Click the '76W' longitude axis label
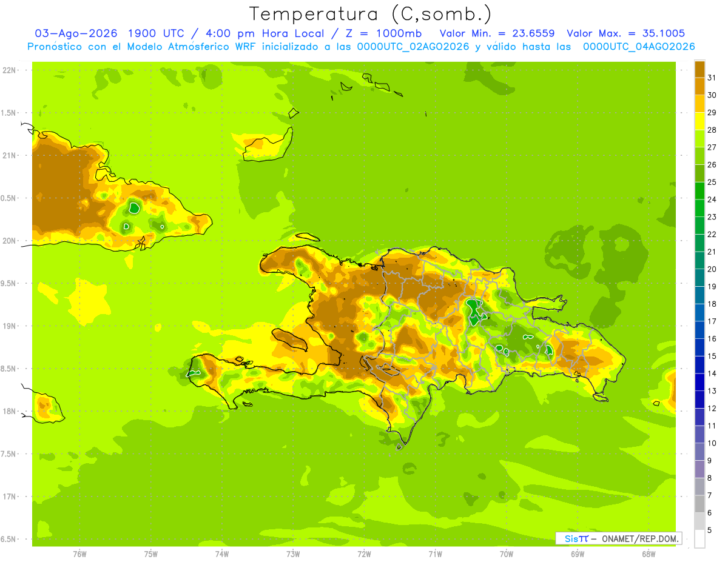 [79, 554]
